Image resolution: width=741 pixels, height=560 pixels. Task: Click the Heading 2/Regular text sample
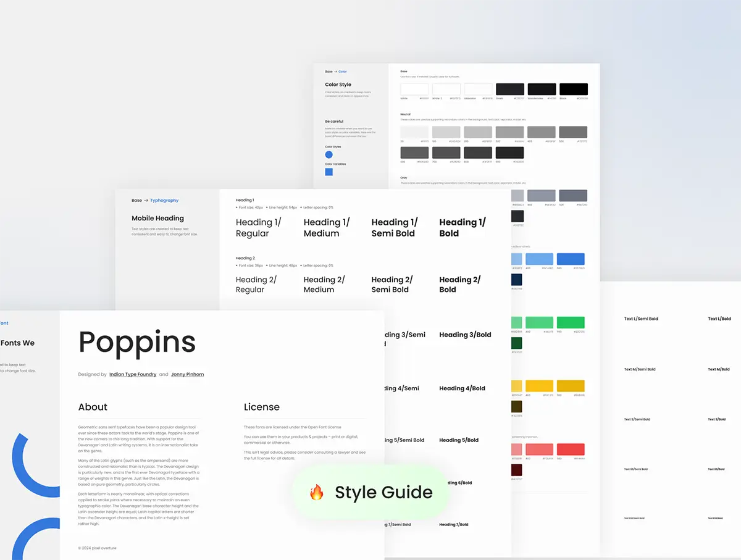(256, 285)
